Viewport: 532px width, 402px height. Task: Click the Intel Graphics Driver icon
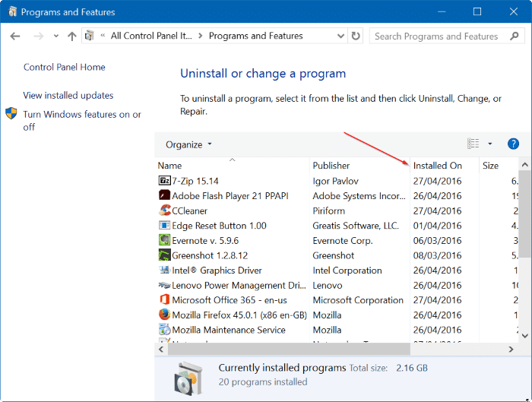pyautogui.click(x=165, y=270)
